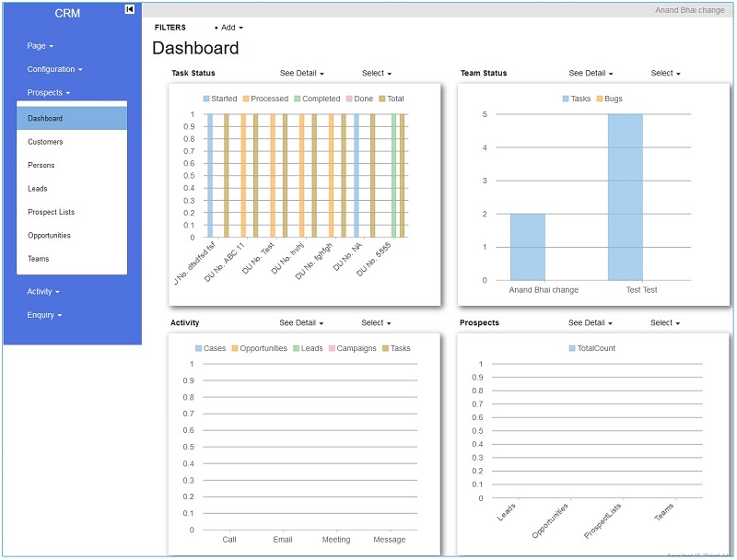
Task: Click the Test Test bar in Team Status
Action: click(x=625, y=197)
